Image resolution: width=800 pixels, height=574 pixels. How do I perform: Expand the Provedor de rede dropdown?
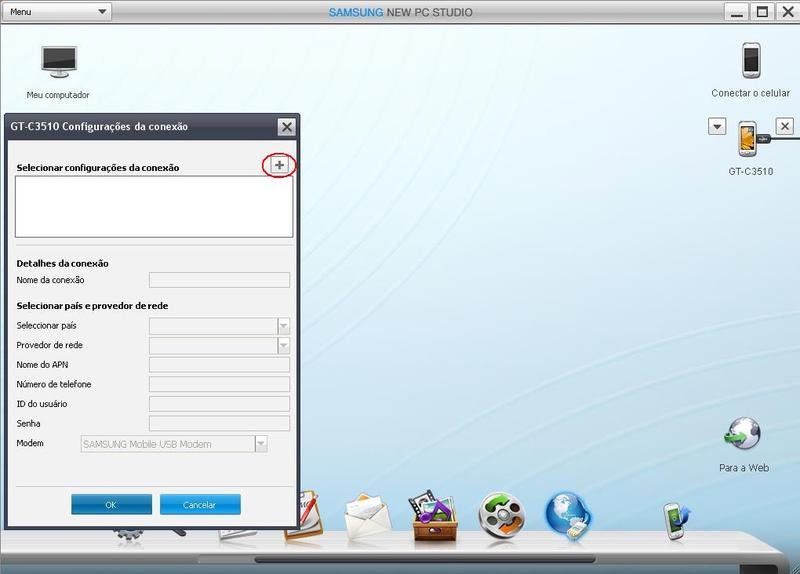point(284,345)
